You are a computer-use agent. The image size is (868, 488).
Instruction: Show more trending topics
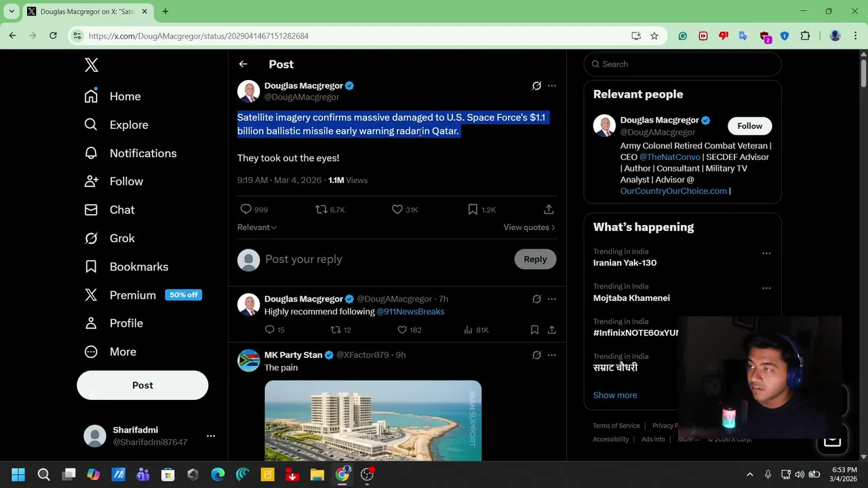(615, 395)
